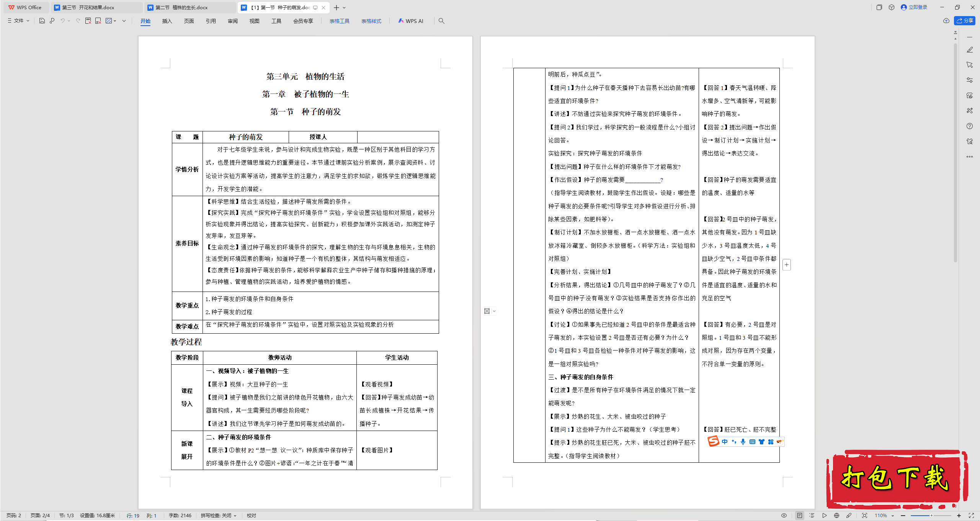Click the highlighter pen icon in status bar

[x=849, y=516]
